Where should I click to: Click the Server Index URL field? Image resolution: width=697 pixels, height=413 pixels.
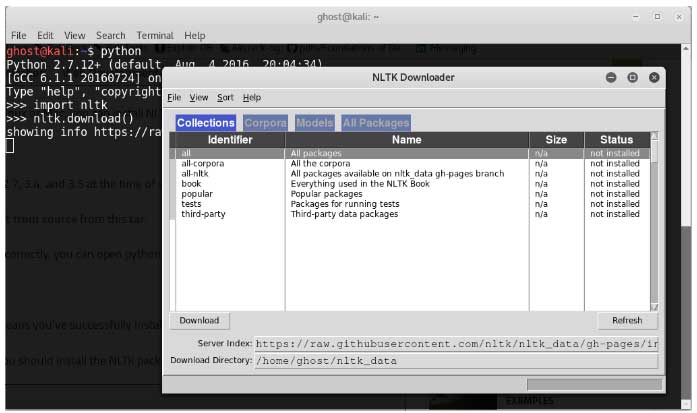coord(456,343)
